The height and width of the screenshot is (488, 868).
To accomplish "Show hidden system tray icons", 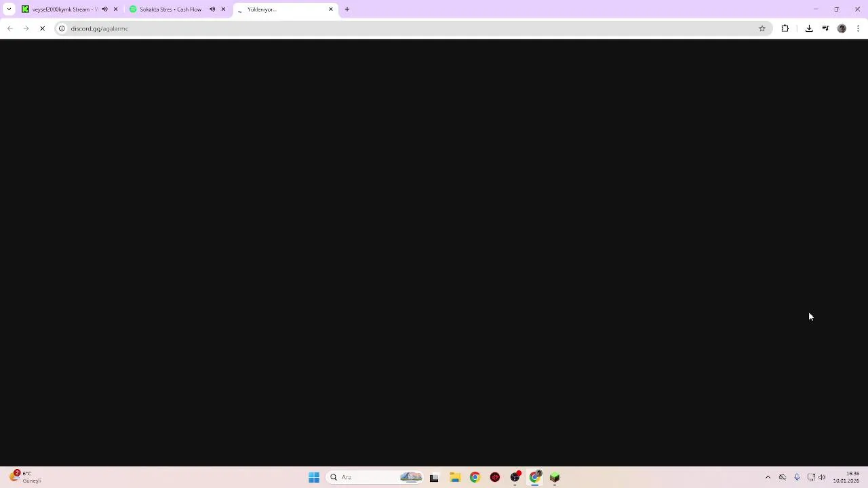I will (x=768, y=477).
